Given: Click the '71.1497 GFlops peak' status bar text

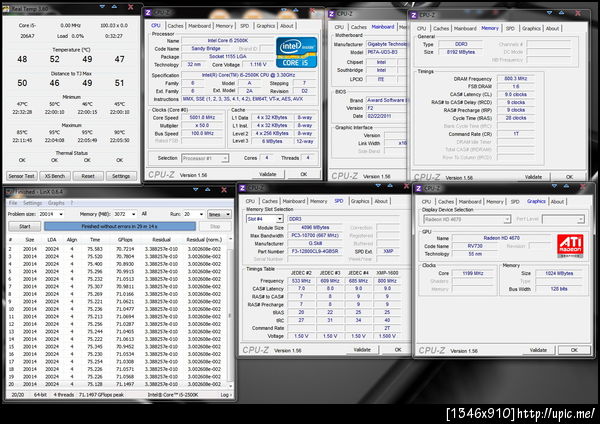Looking at the screenshot, I should 101,395.
